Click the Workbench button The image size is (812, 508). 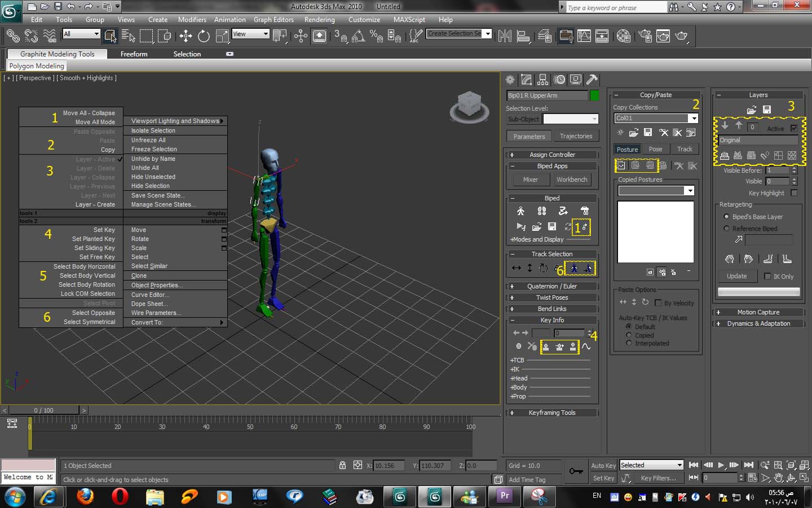572,179
